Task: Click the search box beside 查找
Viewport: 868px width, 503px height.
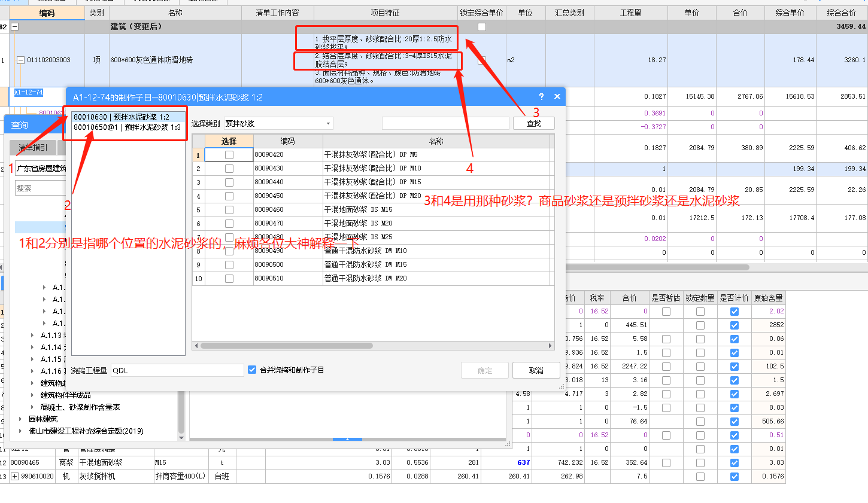Action: [445, 123]
